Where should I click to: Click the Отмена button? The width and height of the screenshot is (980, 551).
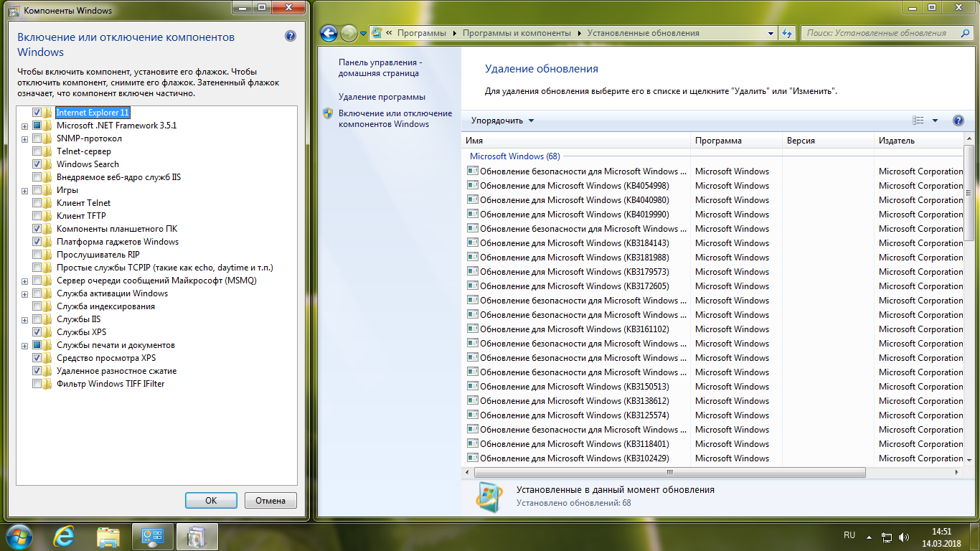coord(270,501)
